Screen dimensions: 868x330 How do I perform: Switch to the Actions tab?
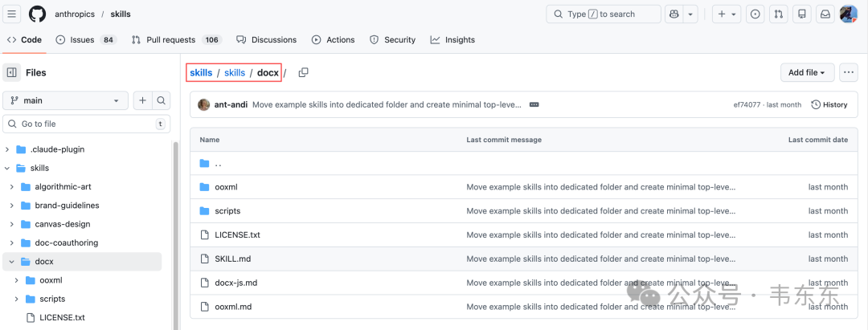click(x=334, y=40)
